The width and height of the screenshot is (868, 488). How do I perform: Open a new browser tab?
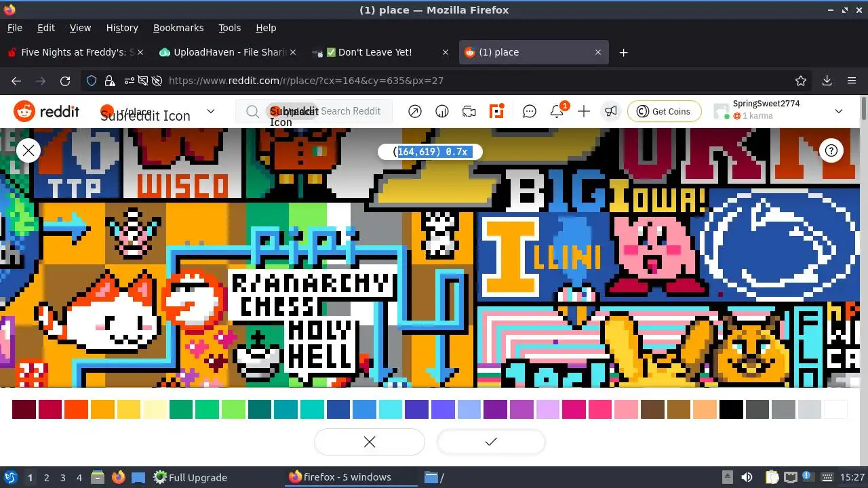pyautogui.click(x=623, y=52)
